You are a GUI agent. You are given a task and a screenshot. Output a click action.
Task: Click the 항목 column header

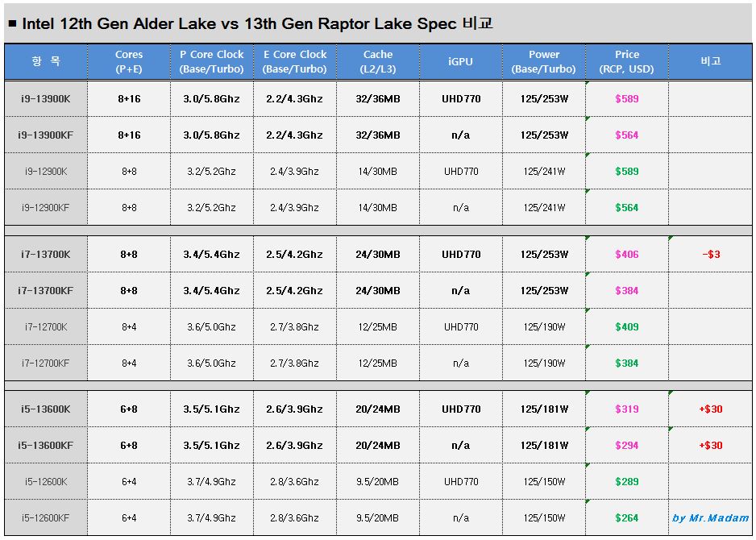pyautogui.click(x=46, y=62)
